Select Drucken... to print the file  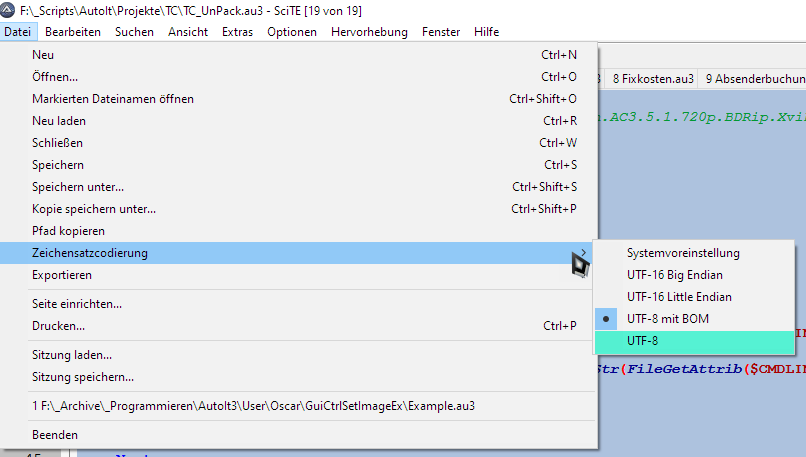(x=58, y=326)
